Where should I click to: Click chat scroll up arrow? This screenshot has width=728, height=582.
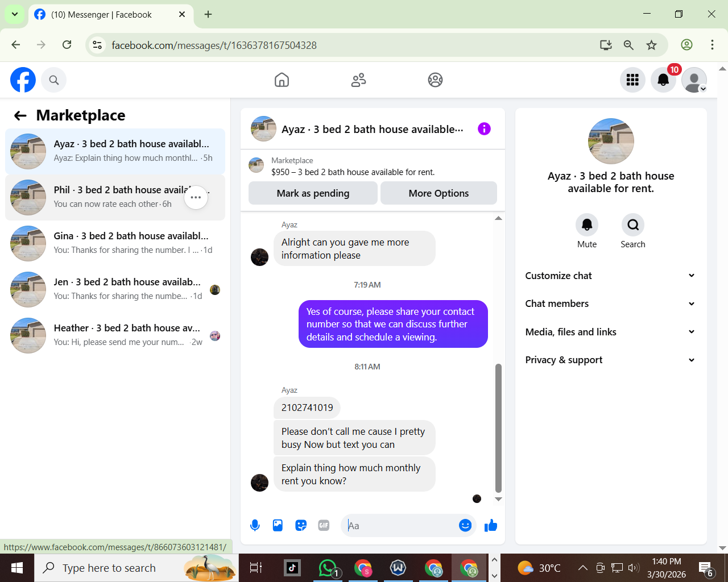(x=498, y=218)
